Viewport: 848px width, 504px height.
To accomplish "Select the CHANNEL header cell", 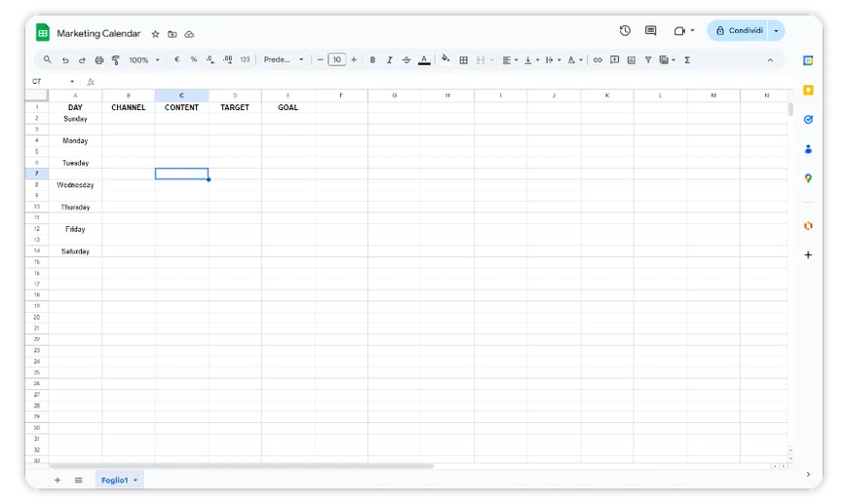I will coord(128,107).
